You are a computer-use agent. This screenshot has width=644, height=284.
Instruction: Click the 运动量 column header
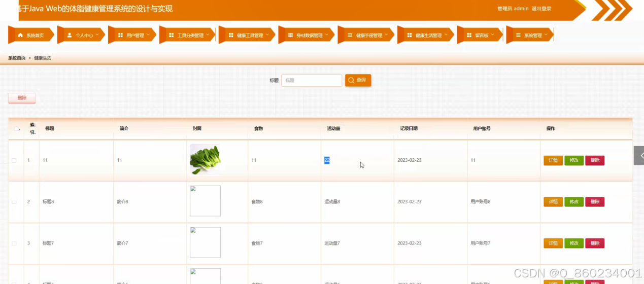pos(333,129)
